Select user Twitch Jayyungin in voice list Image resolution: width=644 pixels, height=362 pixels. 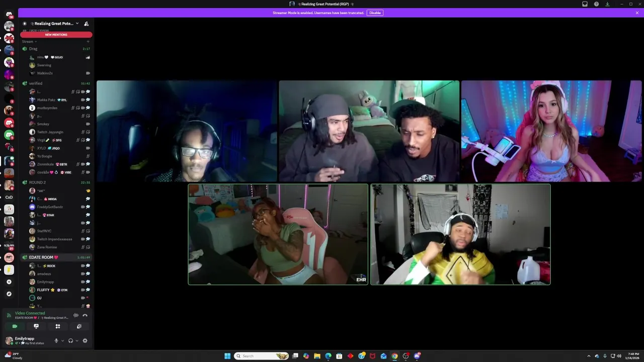click(59, 132)
